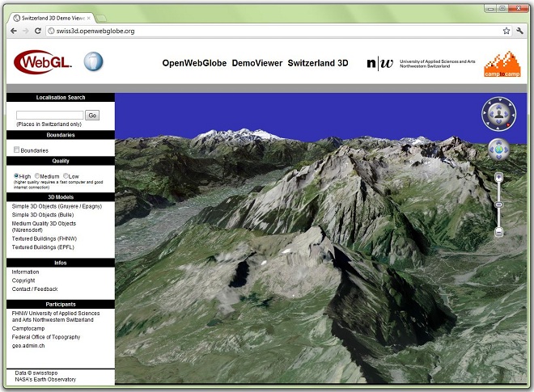Click "NASA's Earth Observatory" text
Viewport: 534px width, 392px height.
point(45,379)
